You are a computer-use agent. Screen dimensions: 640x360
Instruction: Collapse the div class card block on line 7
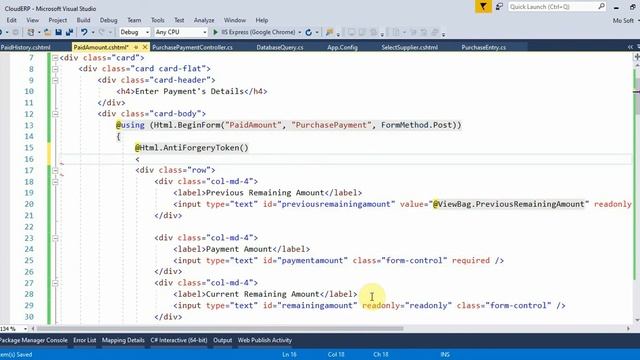pos(55,58)
